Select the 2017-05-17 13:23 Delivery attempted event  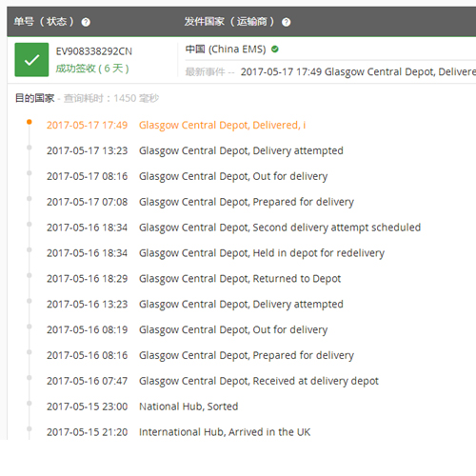(195, 150)
